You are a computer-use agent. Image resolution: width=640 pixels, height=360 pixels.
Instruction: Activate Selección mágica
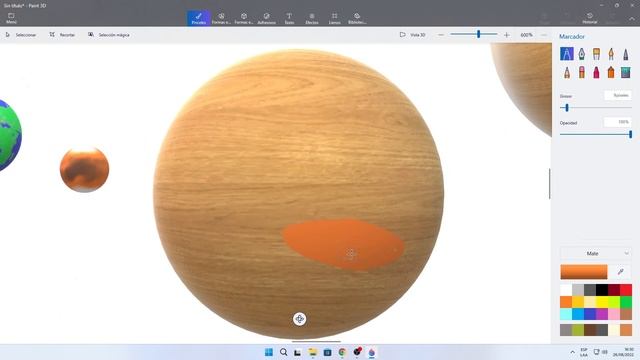tap(109, 35)
